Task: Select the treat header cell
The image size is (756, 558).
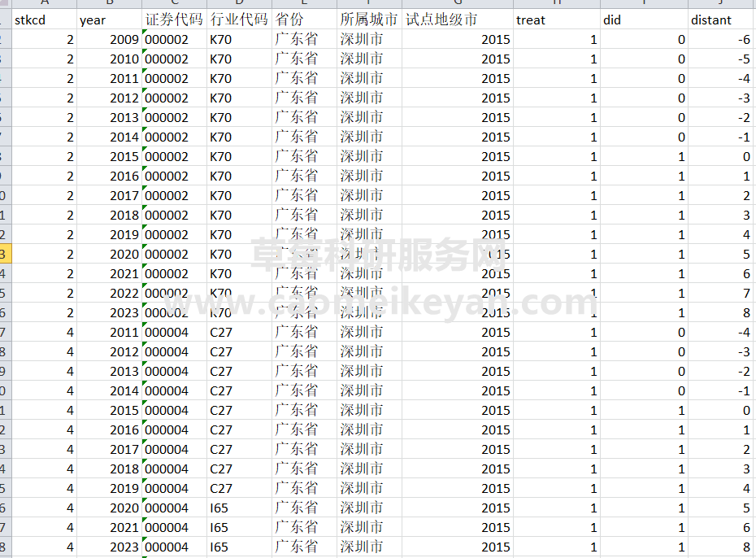Action: click(557, 20)
